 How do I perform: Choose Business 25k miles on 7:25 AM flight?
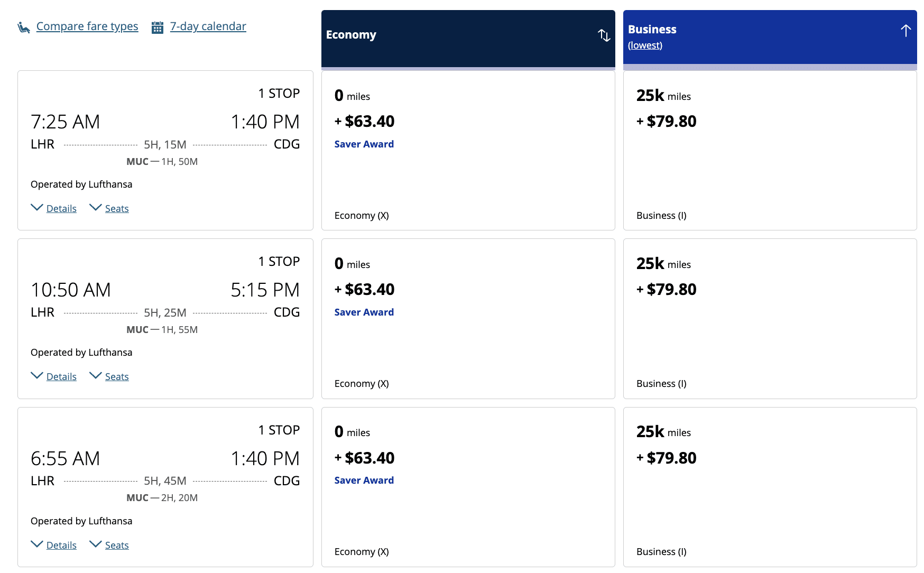[x=770, y=151]
